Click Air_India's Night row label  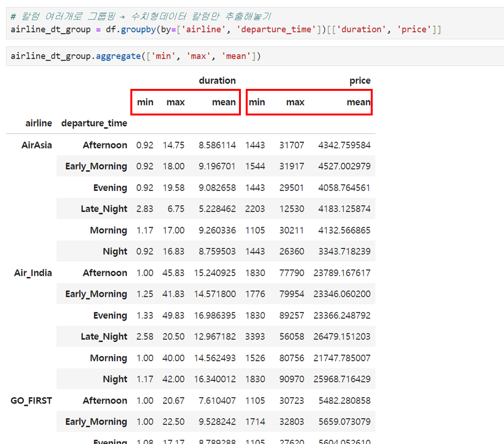115,379
